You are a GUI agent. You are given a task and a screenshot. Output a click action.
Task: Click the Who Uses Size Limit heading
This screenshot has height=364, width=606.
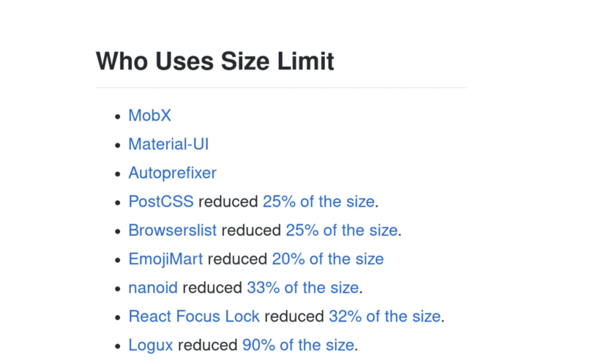[215, 61]
